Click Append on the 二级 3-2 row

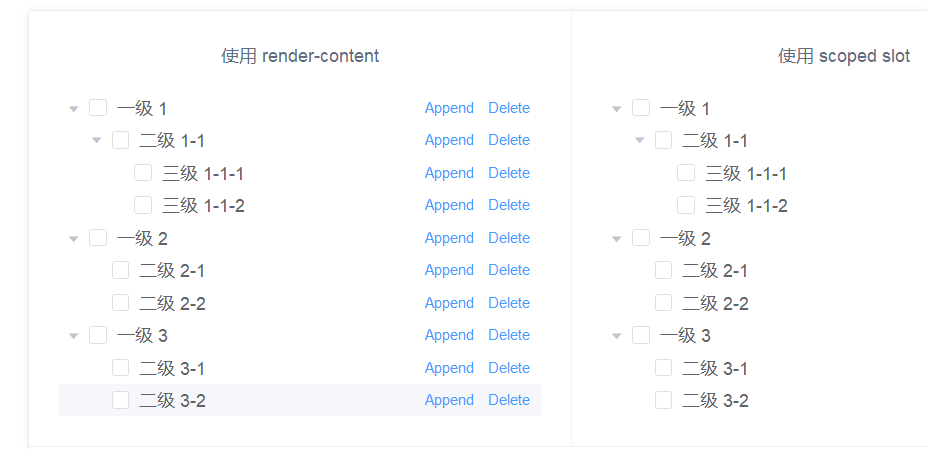449,400
